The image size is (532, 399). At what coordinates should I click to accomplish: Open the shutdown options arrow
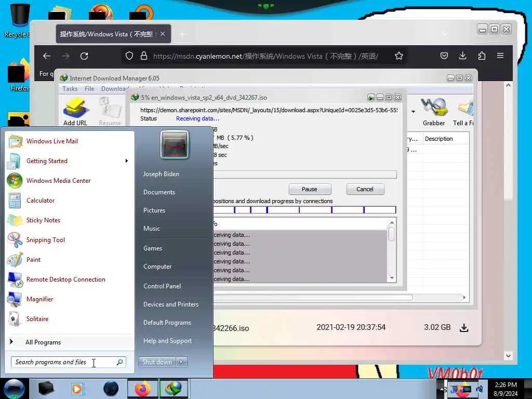click(x=181, y=362)
